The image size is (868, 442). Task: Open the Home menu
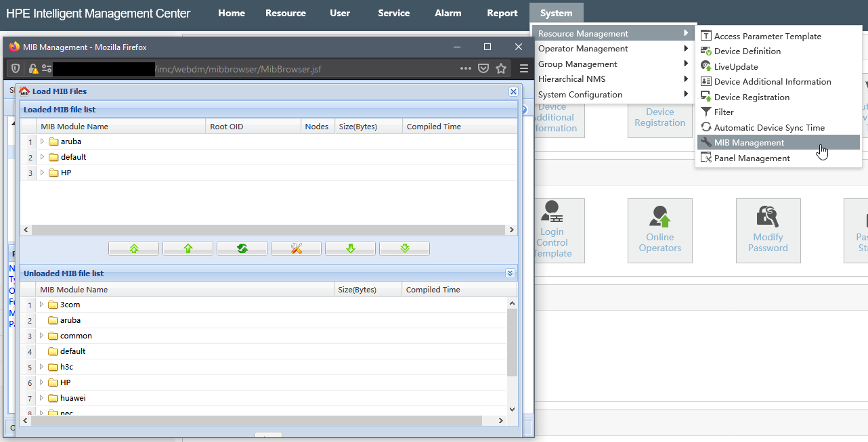(x=232, y=13)
